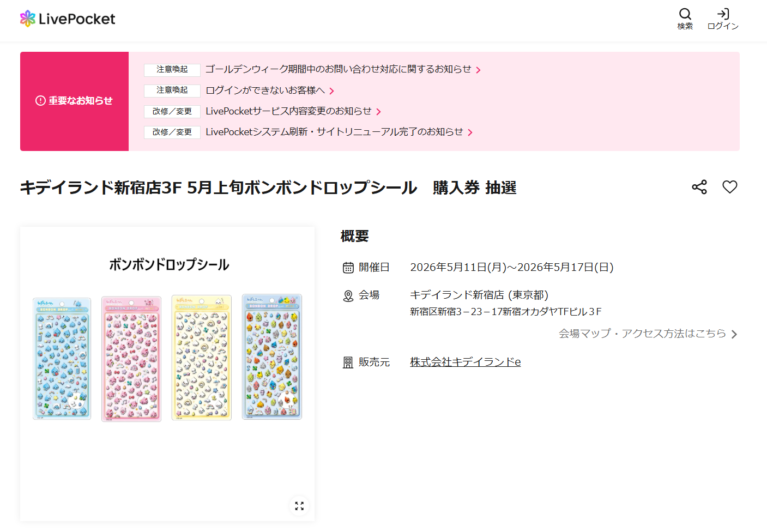
Task: Click chevron after ゴールデンウィーク notice
Action: [x=478, y=70]
